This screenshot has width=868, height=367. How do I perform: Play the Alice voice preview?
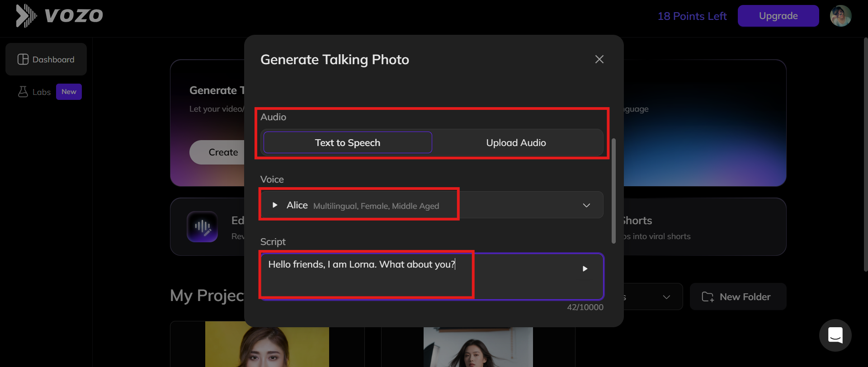point(274,205)
